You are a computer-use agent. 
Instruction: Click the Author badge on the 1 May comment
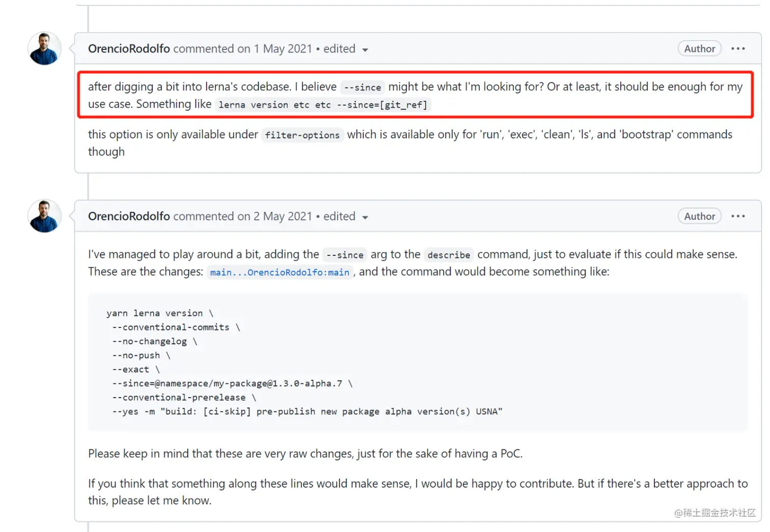tap(699, 49)
